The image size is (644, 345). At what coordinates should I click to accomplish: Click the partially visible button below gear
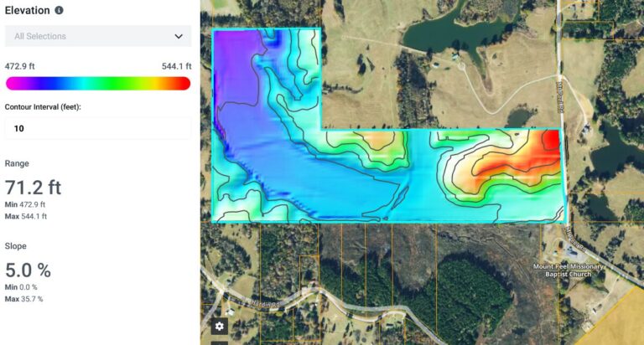click(220, 342)
